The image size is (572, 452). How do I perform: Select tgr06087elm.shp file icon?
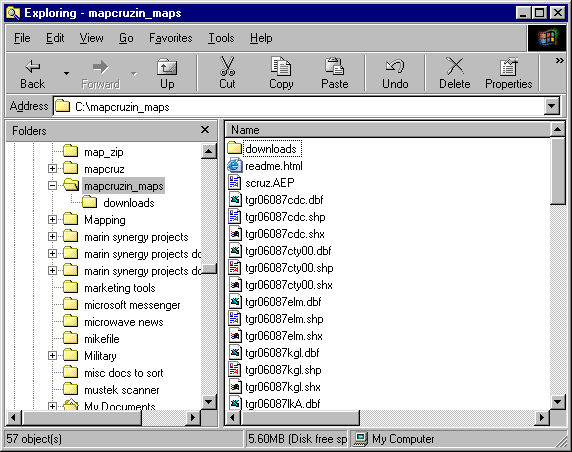point(235,319)
